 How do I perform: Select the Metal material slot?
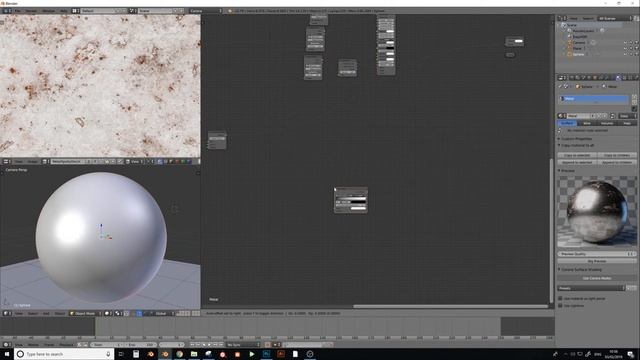[593, 99]
